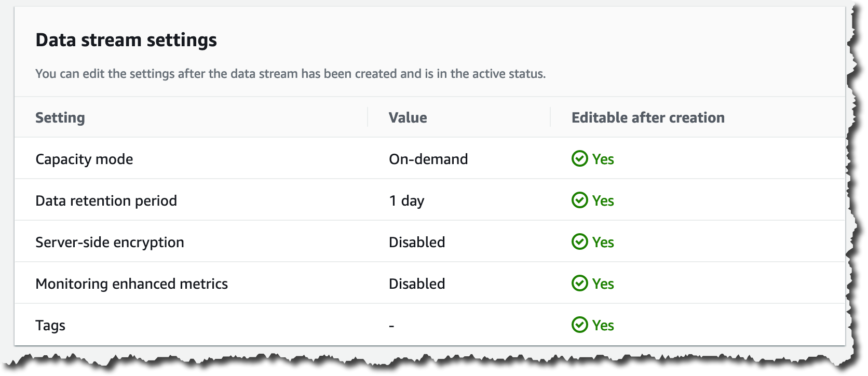Click the dash value in Tags row
This screenshot has height=376, width=868.
pos(391,326)
